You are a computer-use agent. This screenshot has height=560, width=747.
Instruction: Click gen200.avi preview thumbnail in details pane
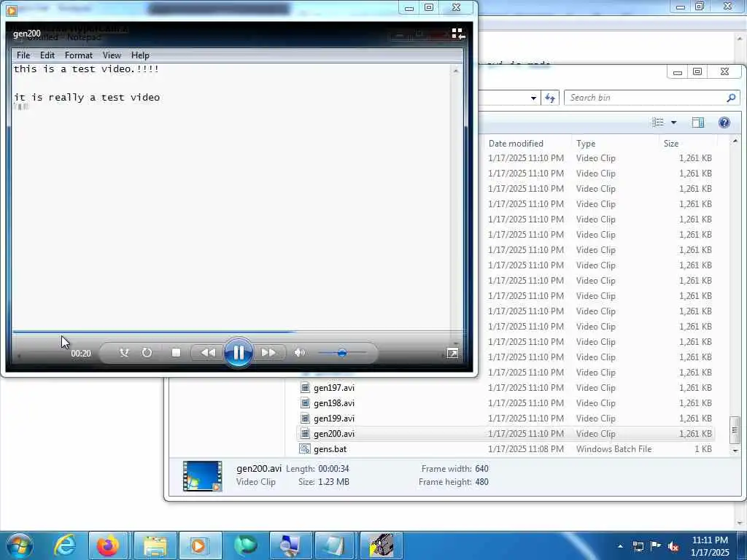click(x=203, y=475)
